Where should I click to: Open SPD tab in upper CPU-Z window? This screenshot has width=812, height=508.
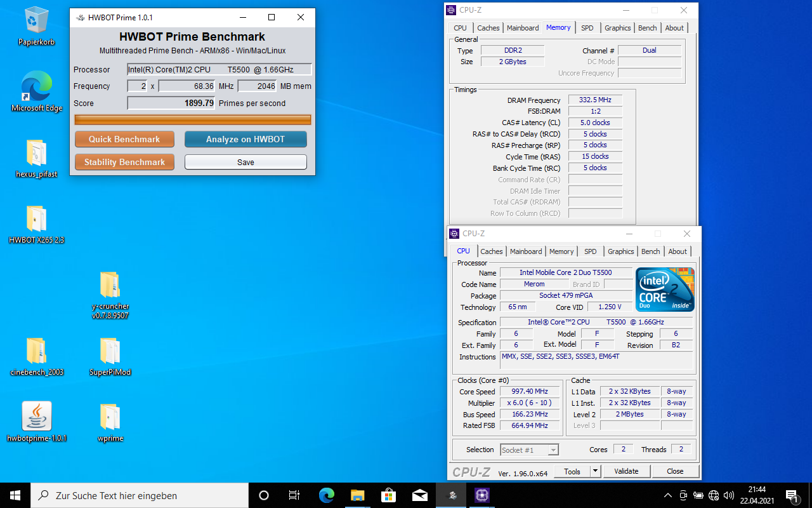pyautogui.click(x=587, y=28)
